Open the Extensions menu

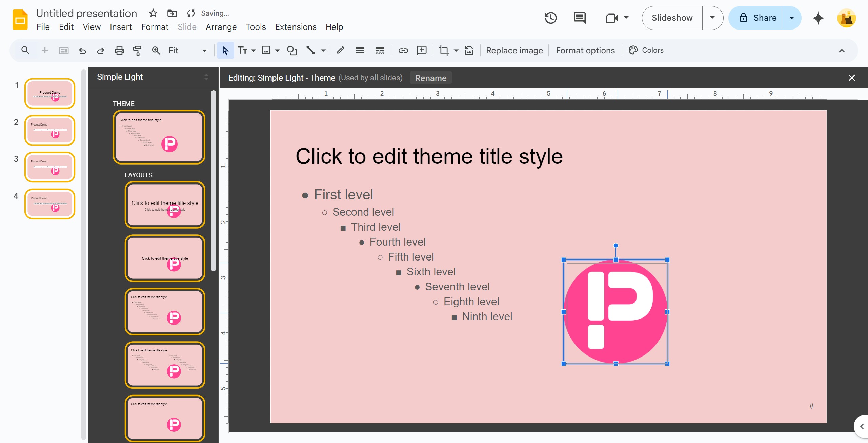(x=296, y=27)
